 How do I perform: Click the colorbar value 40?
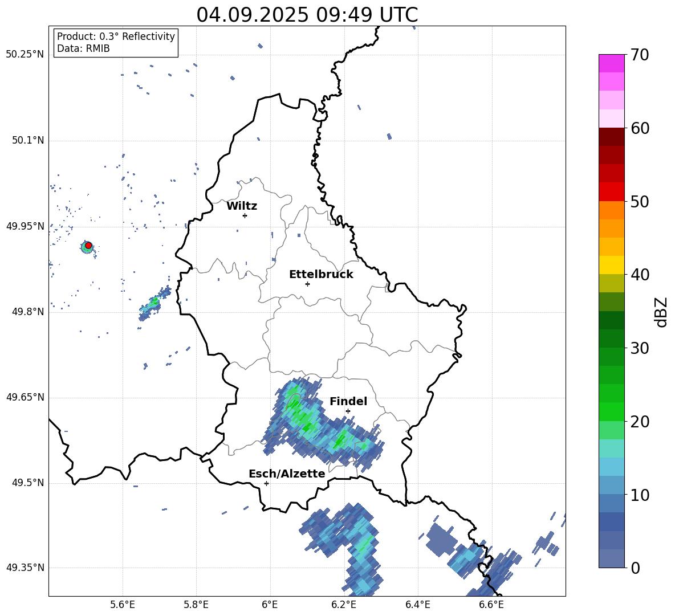pyautogui.click(x=640, y=275)
